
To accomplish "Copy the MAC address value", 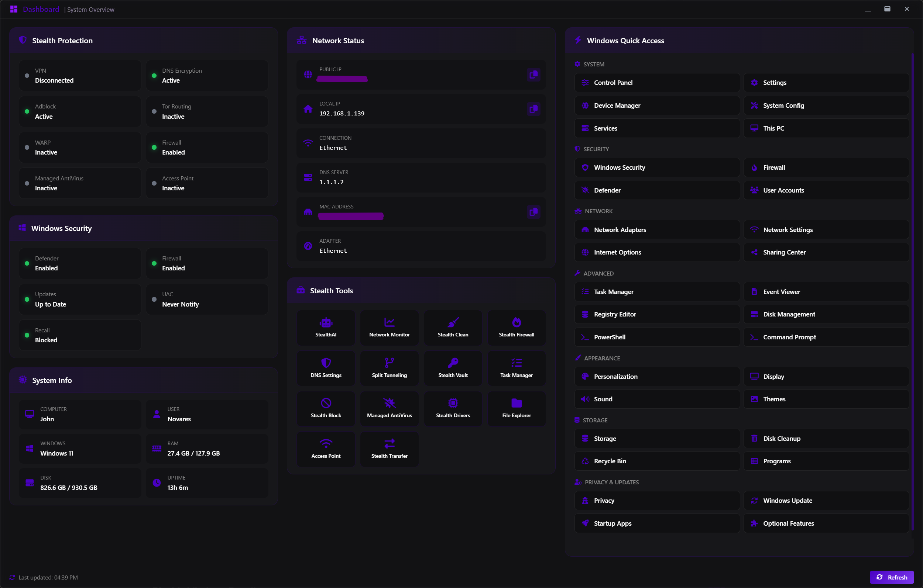I will click(x=533, y=211).
